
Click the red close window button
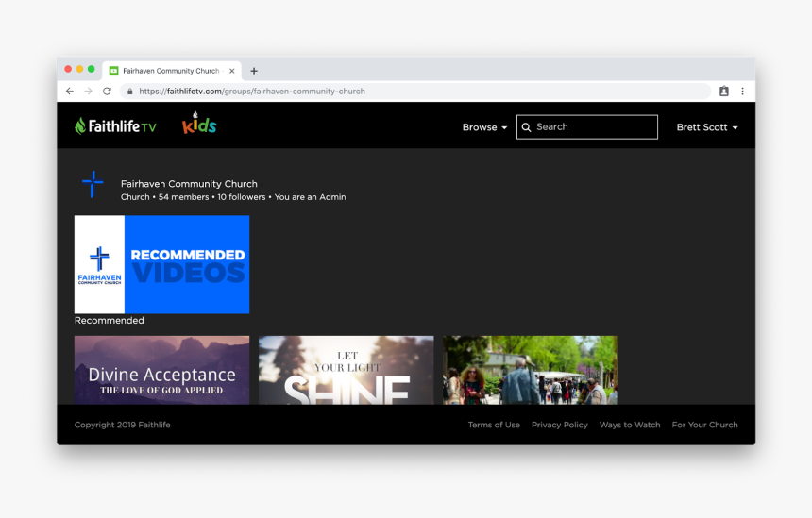pos(68,69)
